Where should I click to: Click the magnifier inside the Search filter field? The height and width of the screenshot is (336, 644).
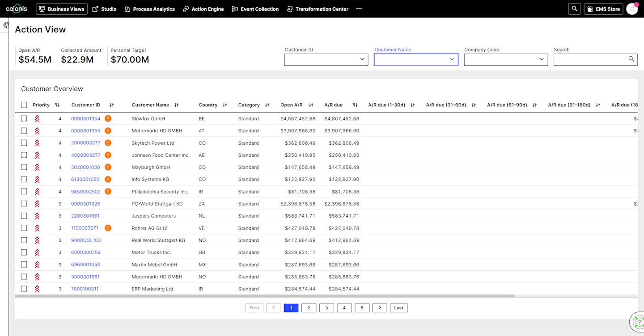(631, 59)
